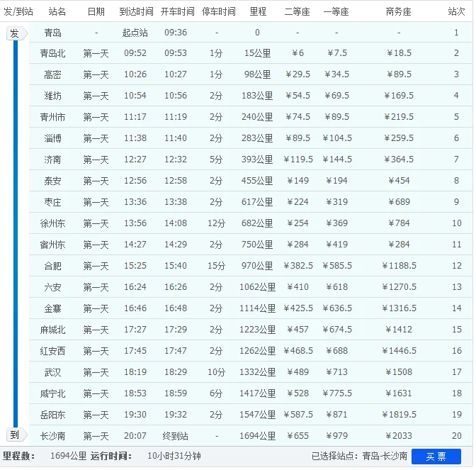Click the 买票 buy ticket button
The width and height of the screenshot is (476, 470).
coord(436,457)
